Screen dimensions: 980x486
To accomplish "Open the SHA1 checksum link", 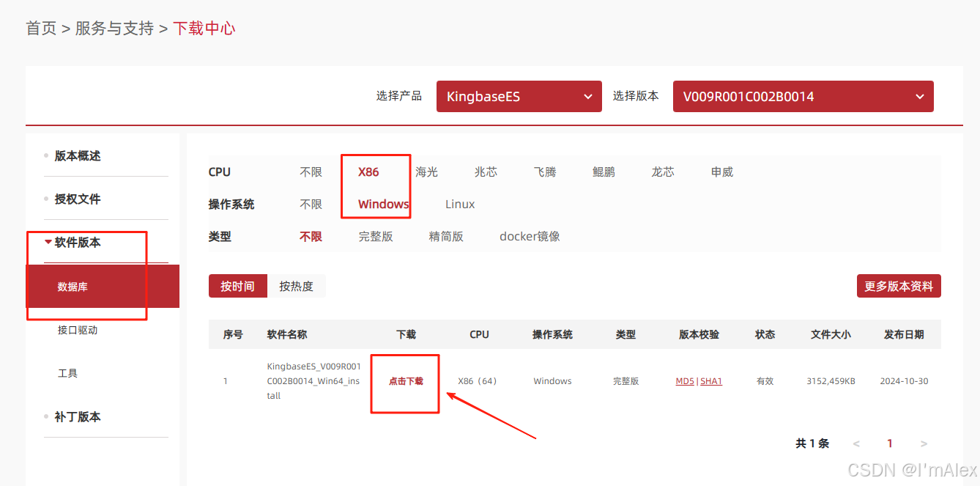I will [x=711, y=381].
